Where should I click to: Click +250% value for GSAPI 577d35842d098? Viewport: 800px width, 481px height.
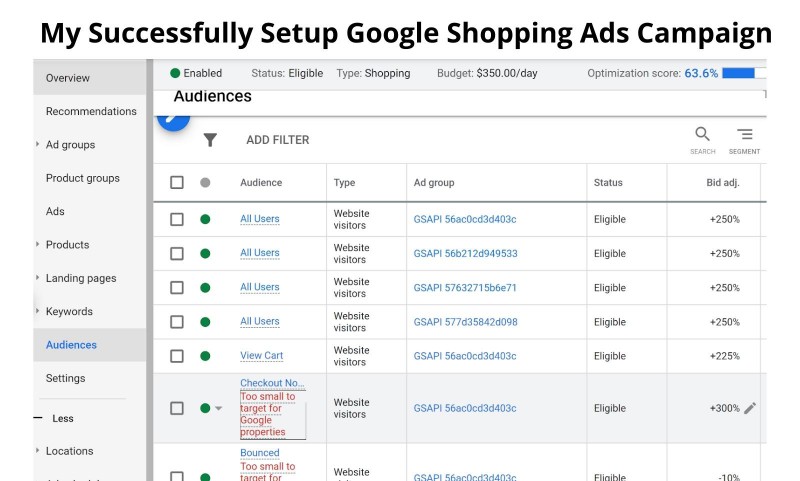coord(724,322)
